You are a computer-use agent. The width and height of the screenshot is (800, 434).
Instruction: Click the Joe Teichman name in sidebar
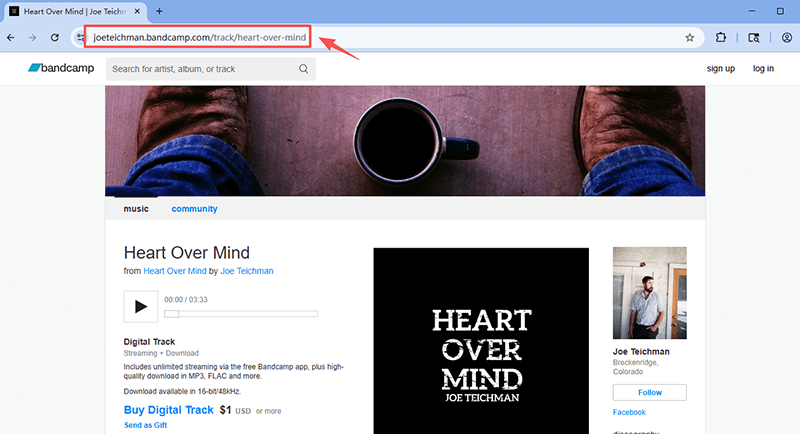click(x=641, y=351)
